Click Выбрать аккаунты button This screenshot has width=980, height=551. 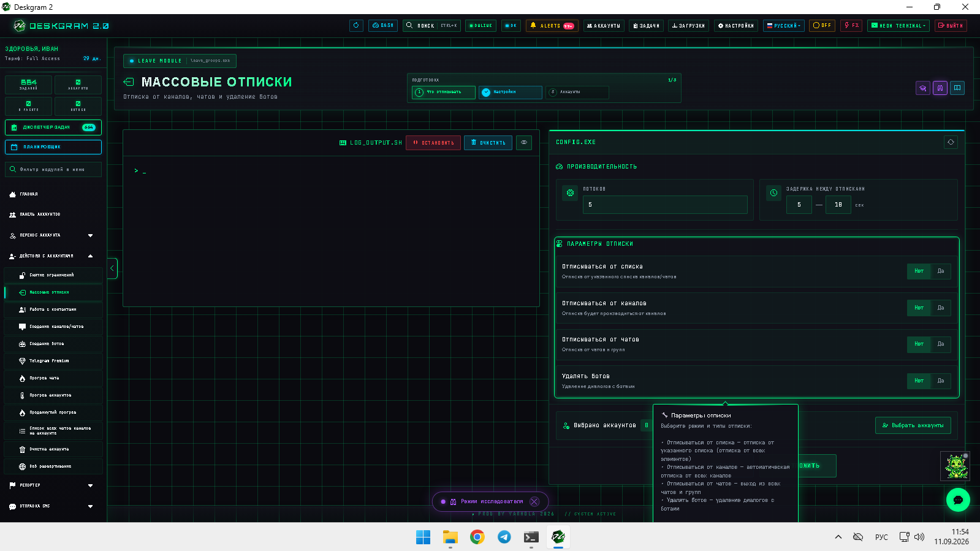pos(913,425)
